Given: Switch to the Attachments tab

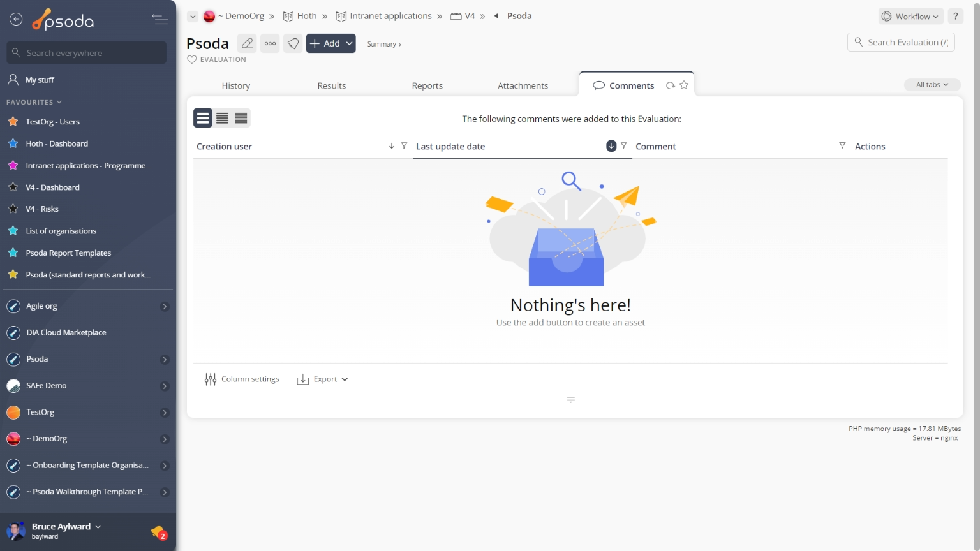Looking at the screenshot, I should click(x=523, y=85).
